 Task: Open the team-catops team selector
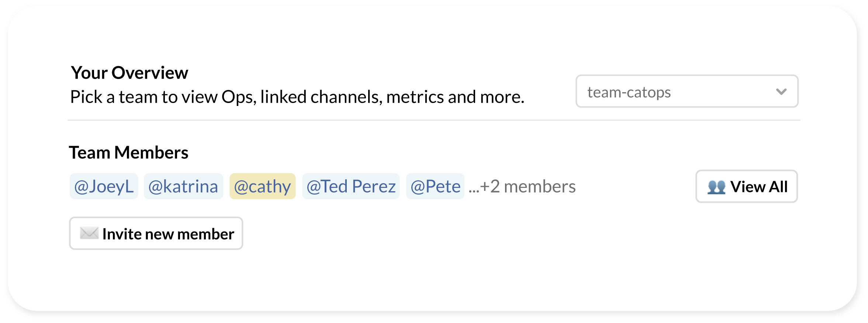687,91
